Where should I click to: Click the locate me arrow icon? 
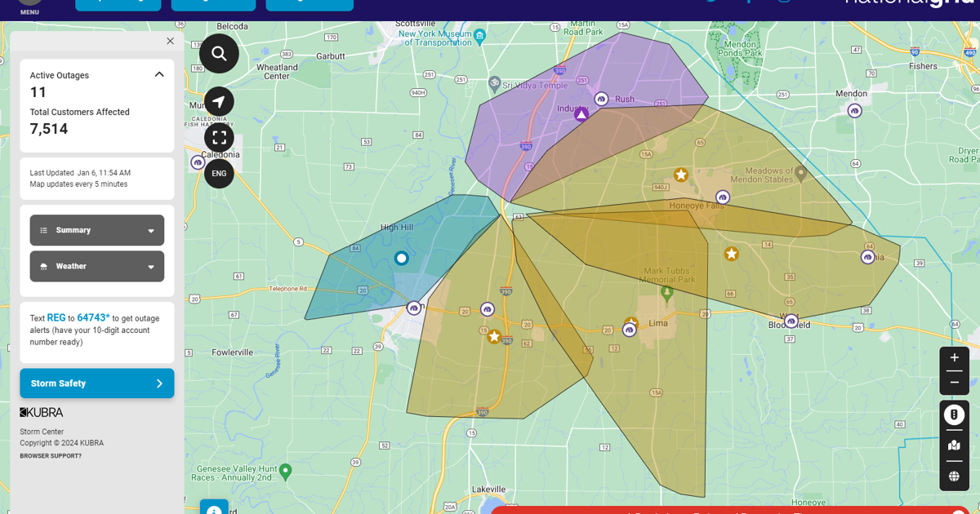(219, 102)
